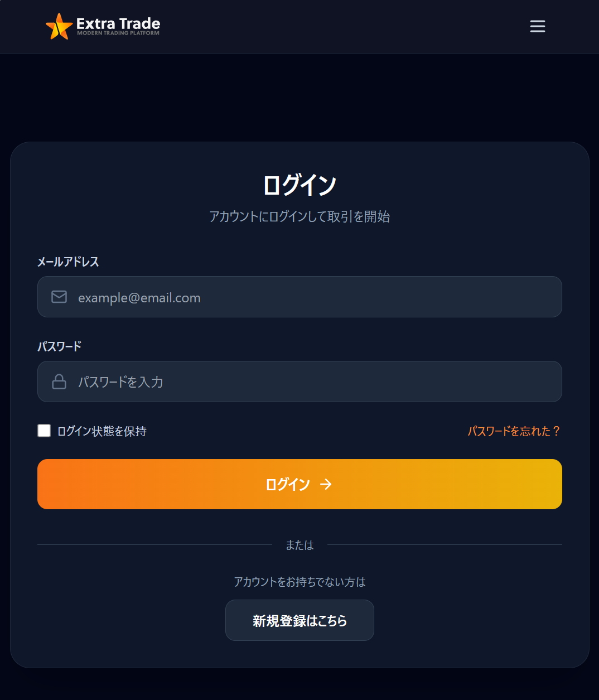
Task: Open the hamburger menu
Action: [538, 26]
